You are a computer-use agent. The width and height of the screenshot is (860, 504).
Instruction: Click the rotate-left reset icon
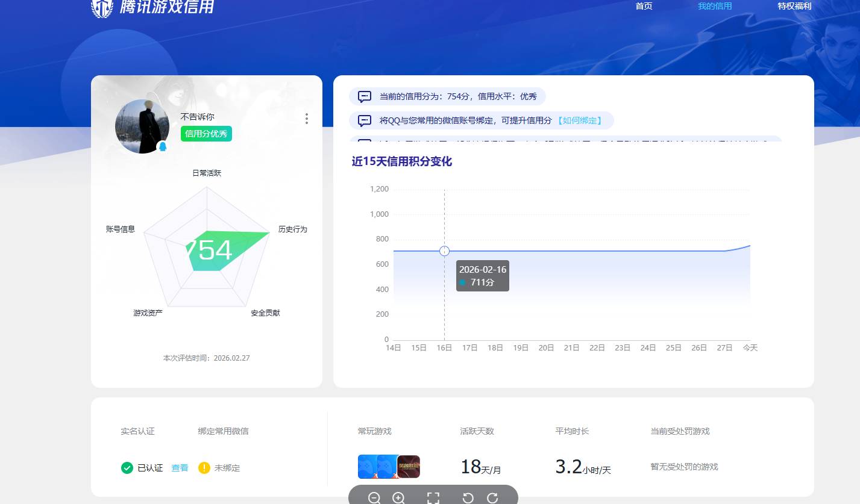(x=468, y=498)
